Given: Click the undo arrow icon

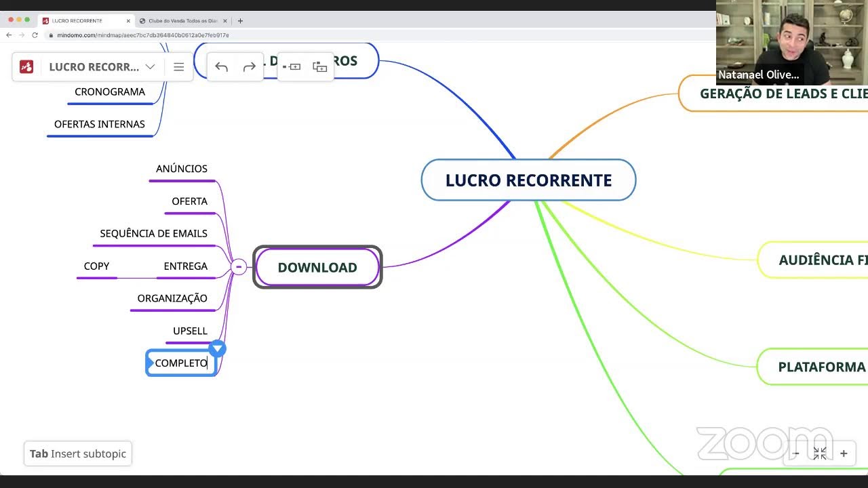Looking at the screenshot, I should point(221,66).
